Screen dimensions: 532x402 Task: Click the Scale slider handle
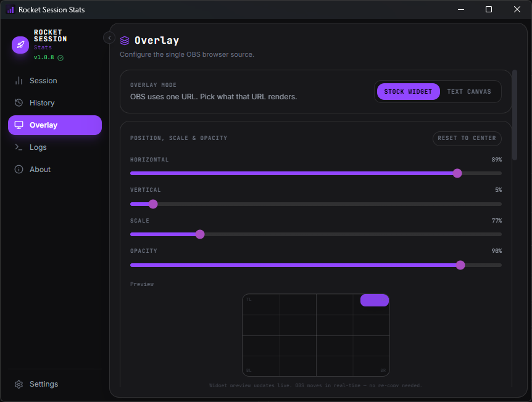tap(200, 234)
